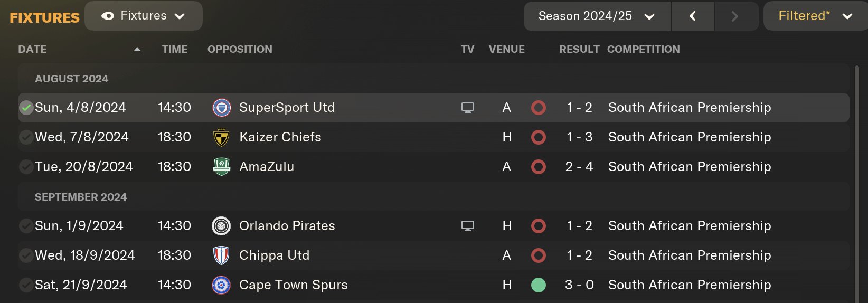Open South African Premiership link for AmaZulu match
This screenshot has width=868, height=303.
[690, 167]
